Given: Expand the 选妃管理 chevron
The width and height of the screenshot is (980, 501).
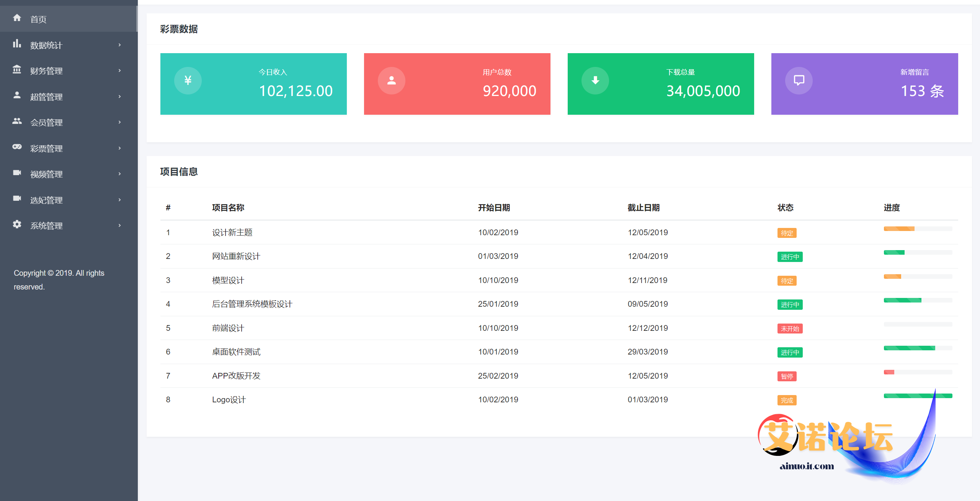Looking at the screenshot, I should pyautogui.click(x=120, y=200).
